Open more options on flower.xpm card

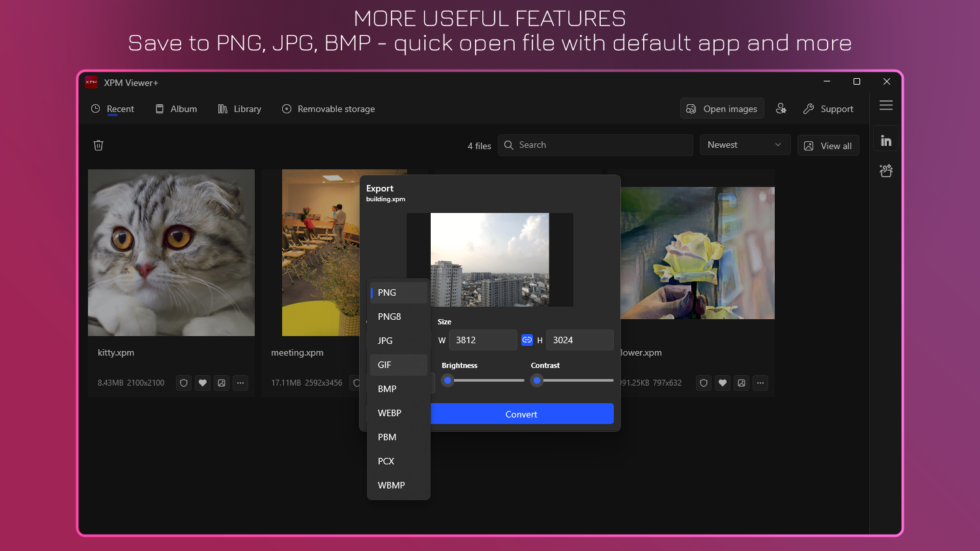[760, 383]
